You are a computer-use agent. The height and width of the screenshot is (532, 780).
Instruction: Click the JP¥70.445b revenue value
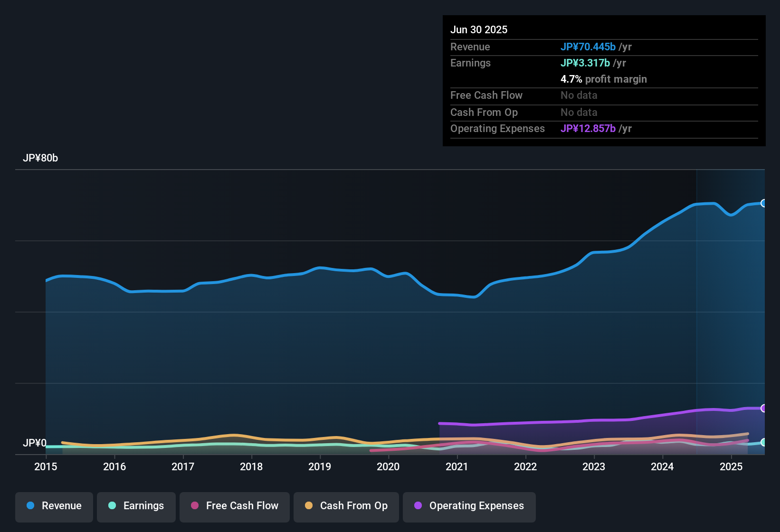point(588,47)
